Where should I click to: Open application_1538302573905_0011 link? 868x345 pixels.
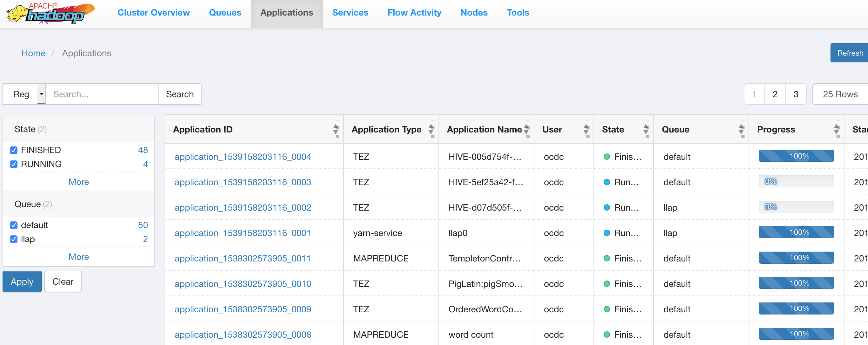pos(243,258)
